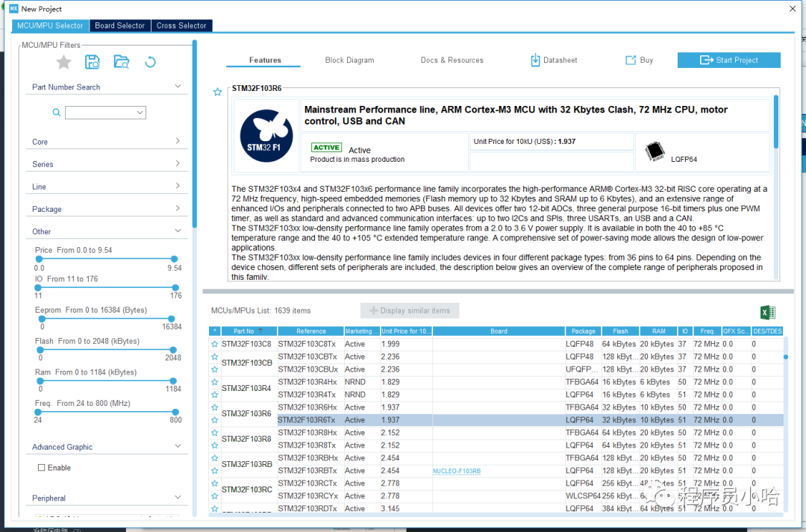Click the Datasheet download button
Viewport: 806px width, 532px height.
click(554, 60)
